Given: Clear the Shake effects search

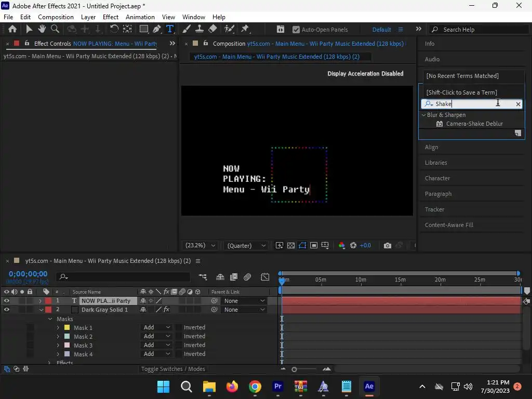Looking at the screenshot, I should (x=518, y=104).
